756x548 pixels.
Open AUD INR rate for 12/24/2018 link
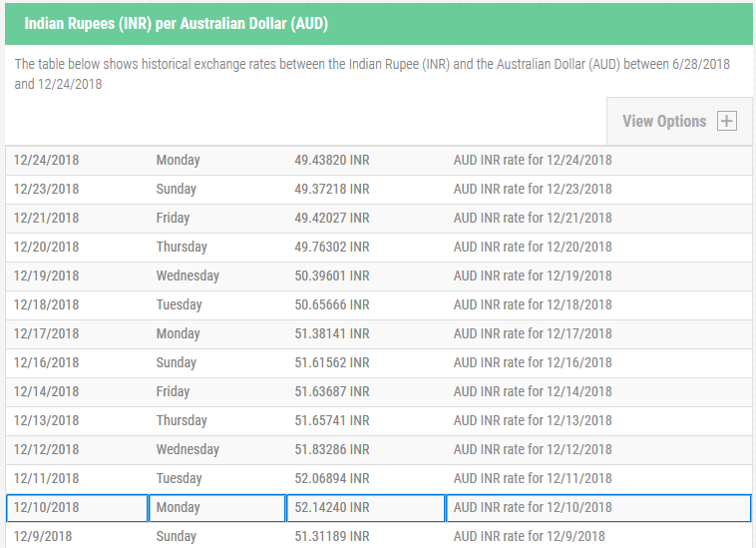[533, 160]
